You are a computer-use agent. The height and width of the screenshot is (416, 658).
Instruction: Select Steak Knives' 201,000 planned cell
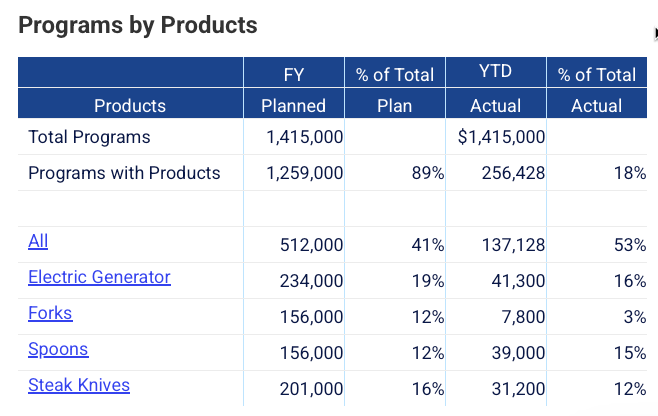[314, 389]
